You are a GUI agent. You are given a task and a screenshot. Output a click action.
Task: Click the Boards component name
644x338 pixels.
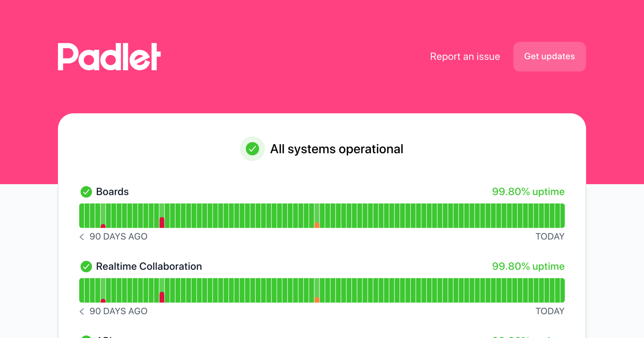coord(112,192)
